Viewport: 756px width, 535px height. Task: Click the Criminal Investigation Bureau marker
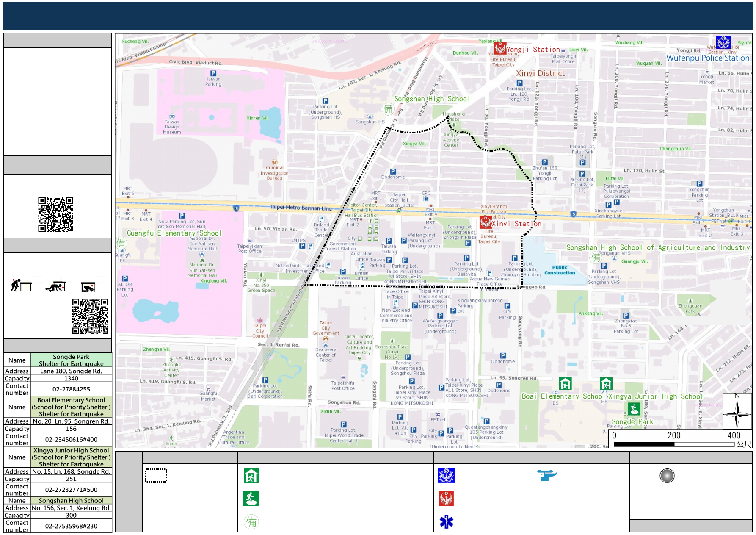coord(275,162)
